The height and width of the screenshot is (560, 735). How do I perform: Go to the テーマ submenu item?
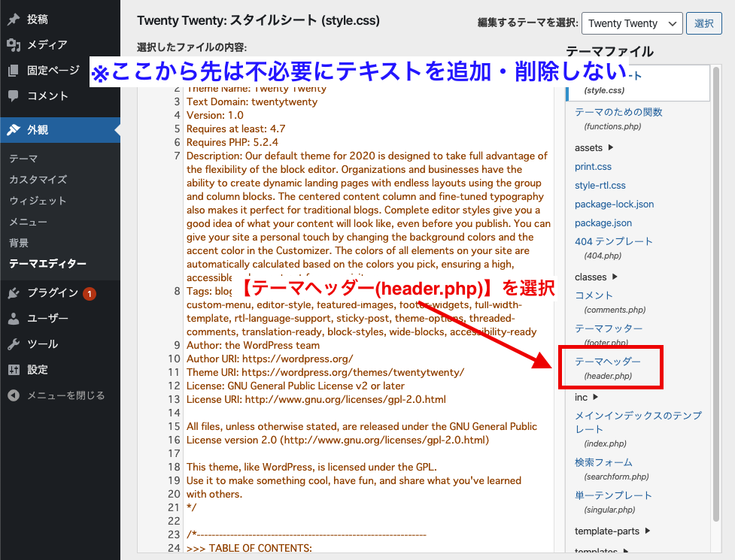[23, 159]
